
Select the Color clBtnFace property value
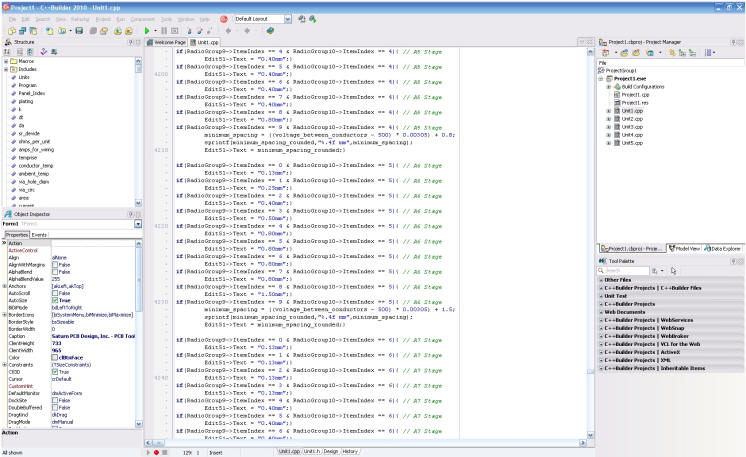(x=71, y=357)
